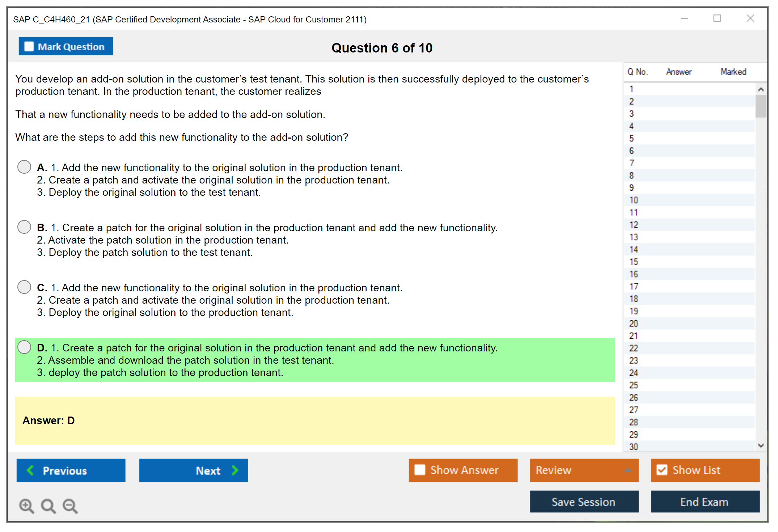The width and height of the screenshot is (778, 532).
Task: Click the End Exam button
Action: click(x=705, y=502)
